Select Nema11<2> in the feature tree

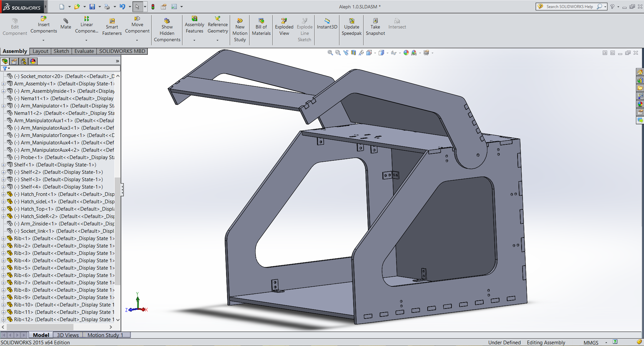click(60, 113)
